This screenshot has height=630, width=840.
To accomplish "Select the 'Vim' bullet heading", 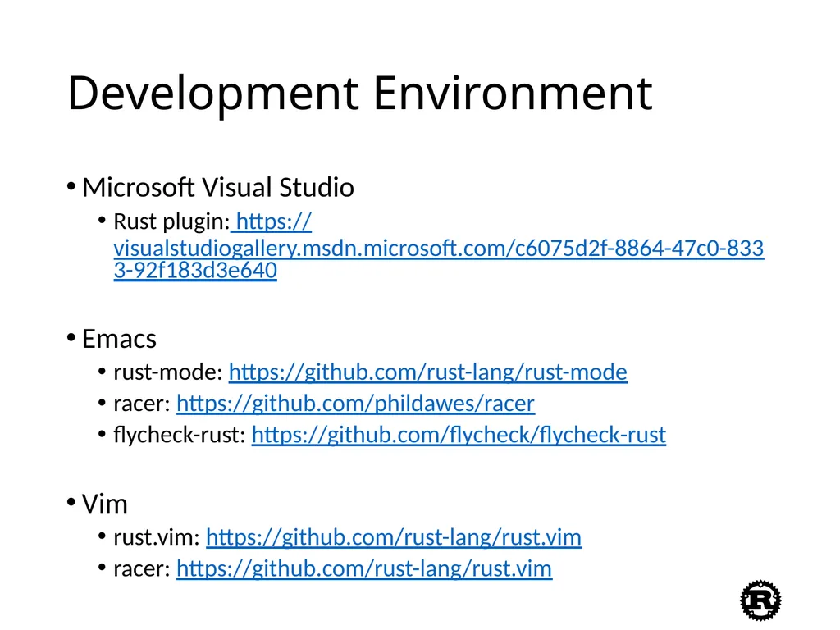I will coord(104,504).
